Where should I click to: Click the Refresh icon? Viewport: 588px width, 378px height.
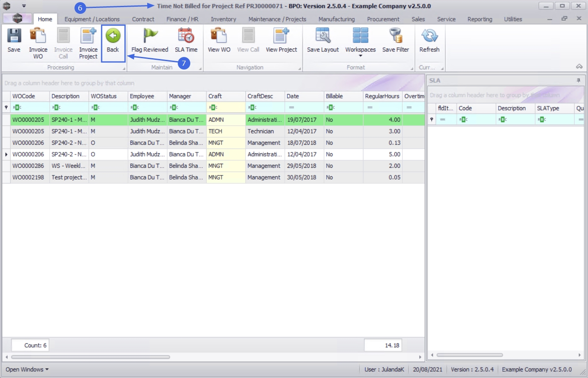tap(429, 36)
